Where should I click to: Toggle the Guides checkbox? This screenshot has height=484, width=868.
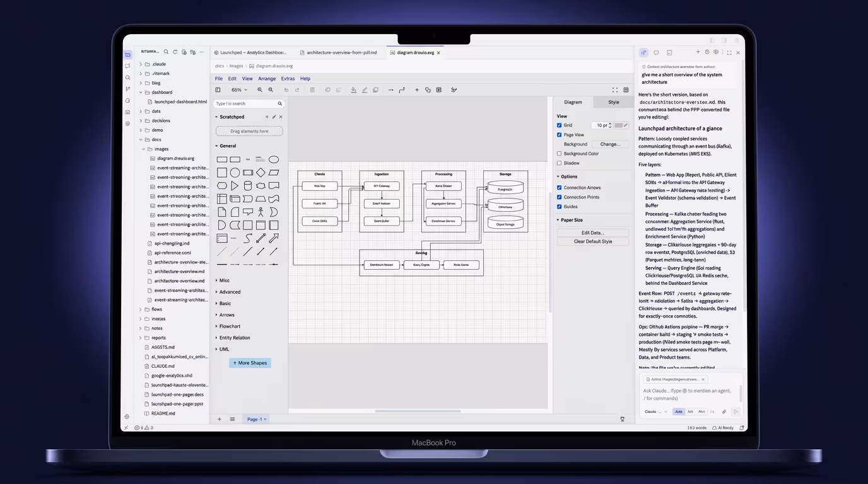point(559,207)
